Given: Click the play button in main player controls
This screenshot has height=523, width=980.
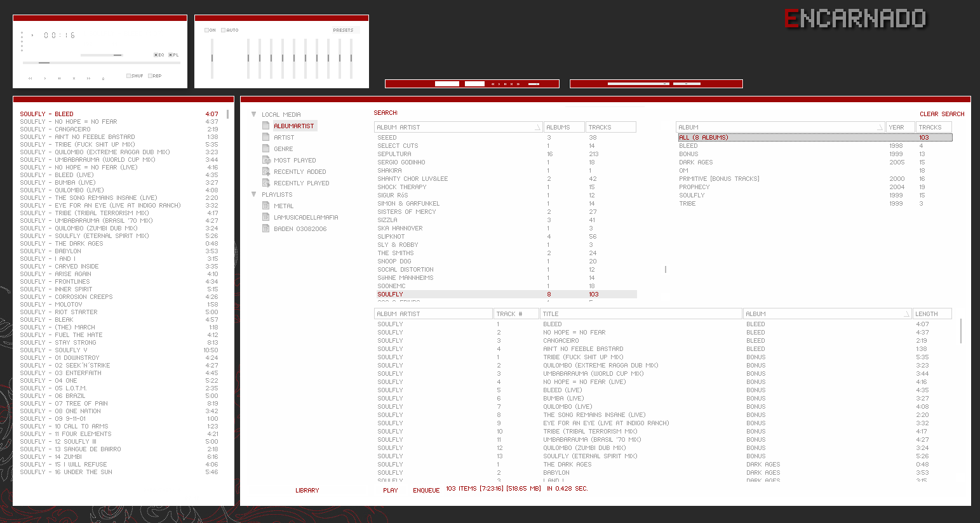Looking at the screenshot, I should coord(44,79).
